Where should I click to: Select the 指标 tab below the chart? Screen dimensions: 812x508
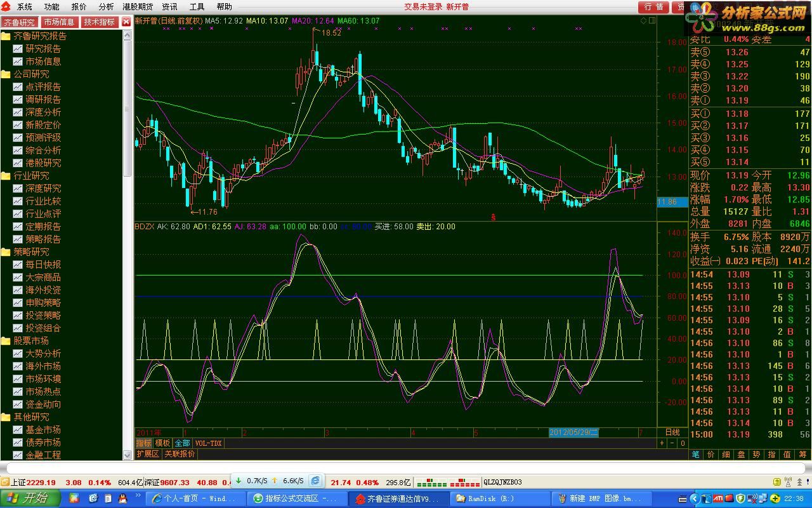[144, 443]
